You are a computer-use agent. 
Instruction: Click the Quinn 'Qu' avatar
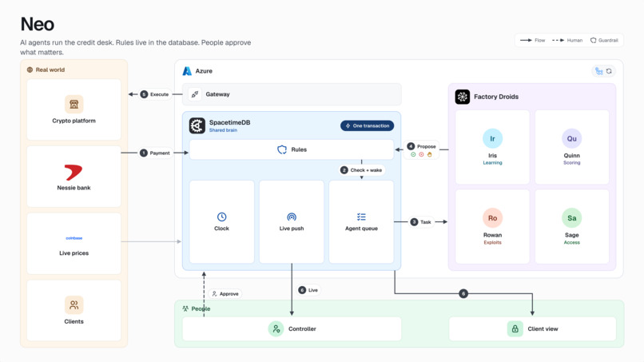coord(572,138)
